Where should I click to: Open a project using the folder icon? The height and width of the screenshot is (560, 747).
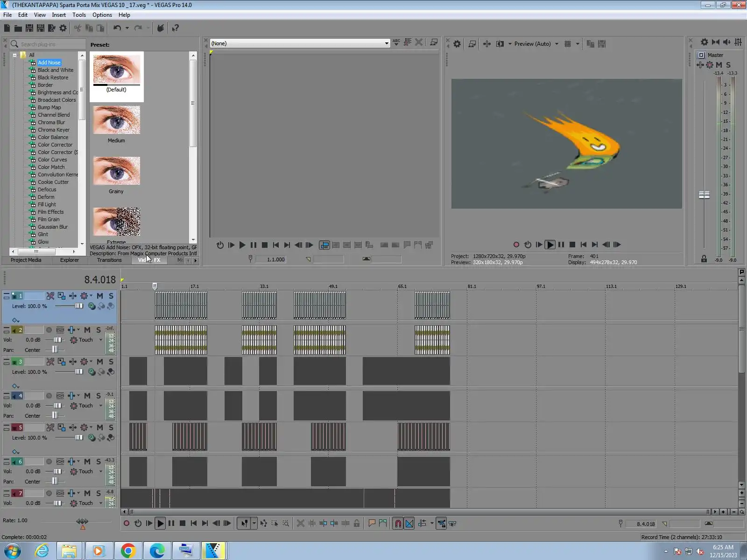18,28
